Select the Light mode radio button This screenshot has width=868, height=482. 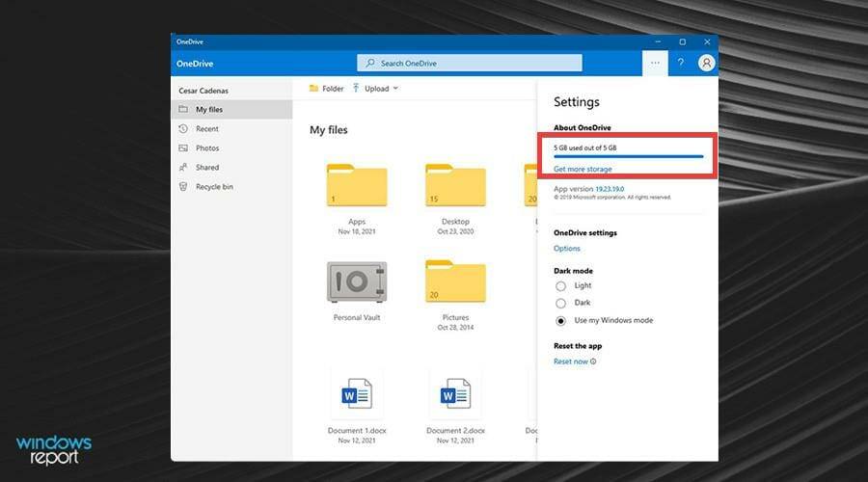click(x=560, y=286)
